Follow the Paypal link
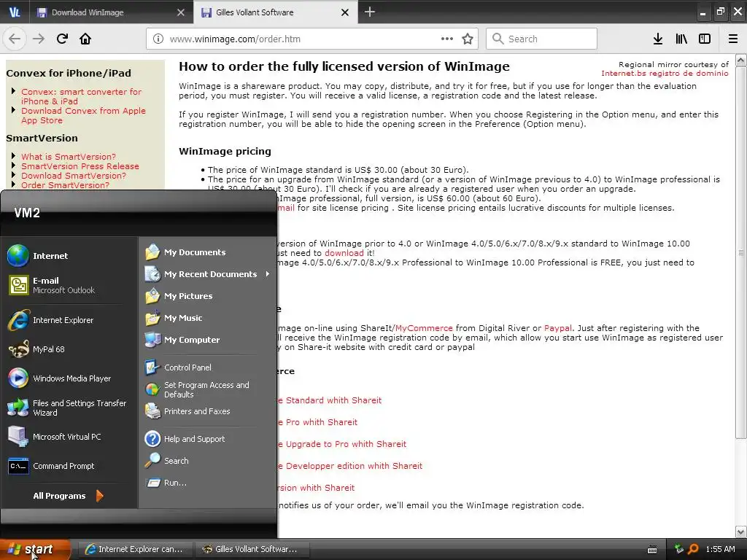747x560 pixels. coord(557,328)
